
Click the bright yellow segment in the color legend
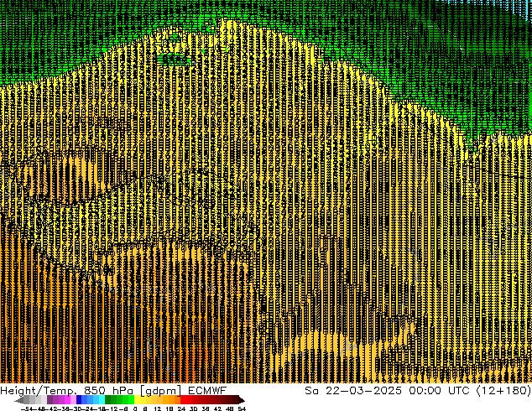(x=138, y=400)
